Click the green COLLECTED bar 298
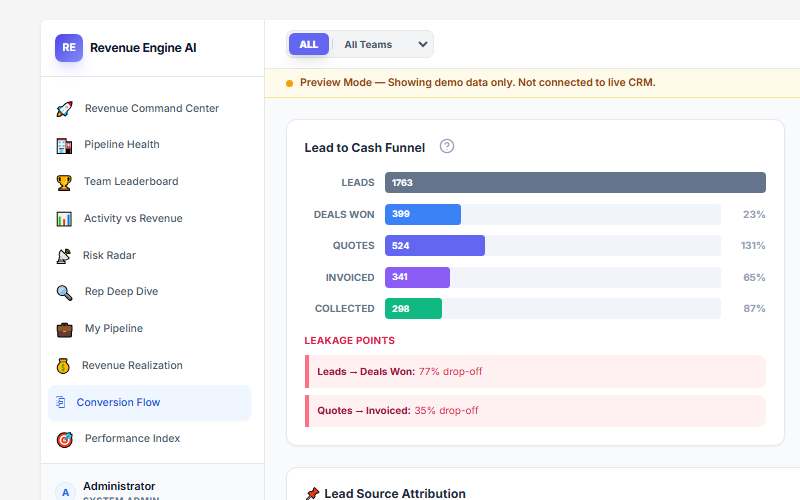 413,309
